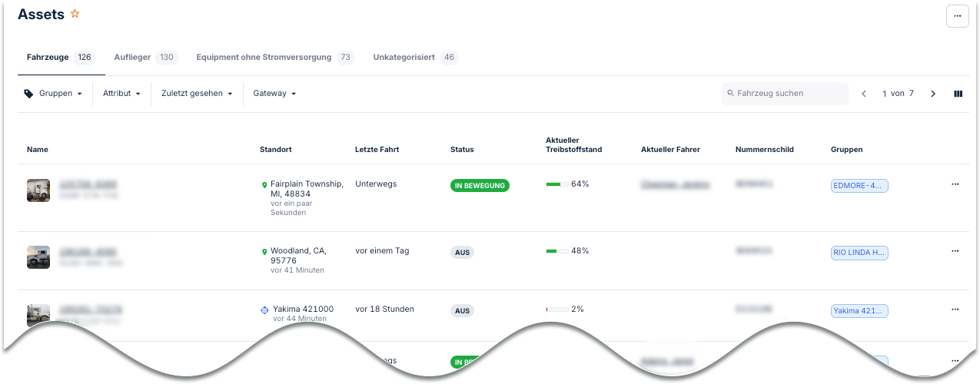980x384 pixels.
Task: Click the RIO LINDA group tag
Action: click(x=859, y=253)
